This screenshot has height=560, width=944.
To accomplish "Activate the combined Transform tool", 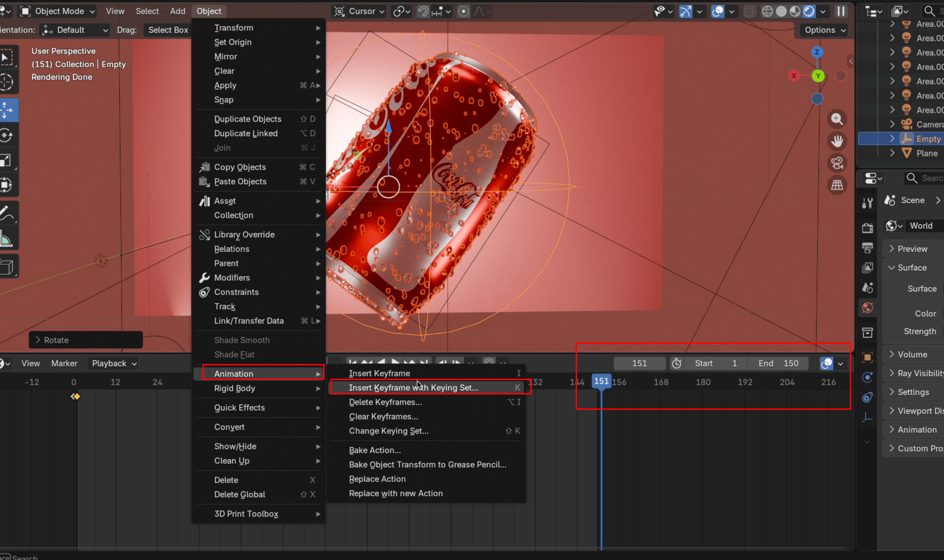I will click(x=7, y=185).
